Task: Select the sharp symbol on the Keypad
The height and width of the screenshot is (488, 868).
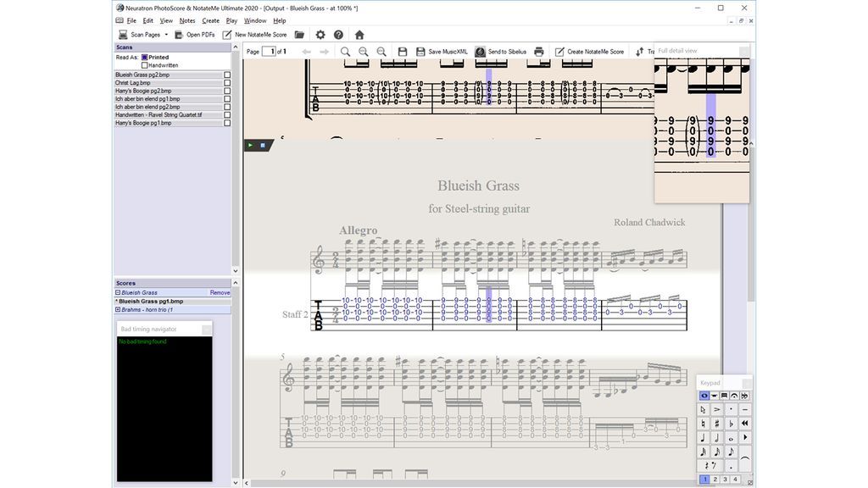Action: 716,423
